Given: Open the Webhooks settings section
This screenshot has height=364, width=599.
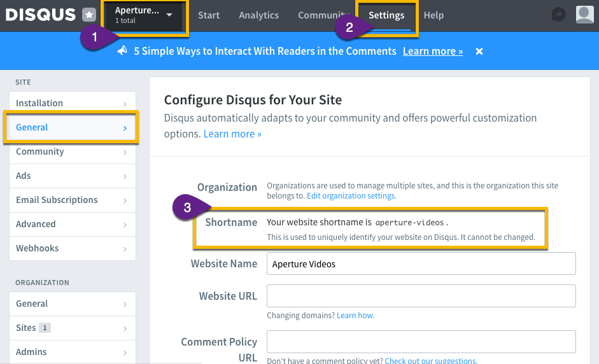Looking at the screenshot, I should (73, 248).
